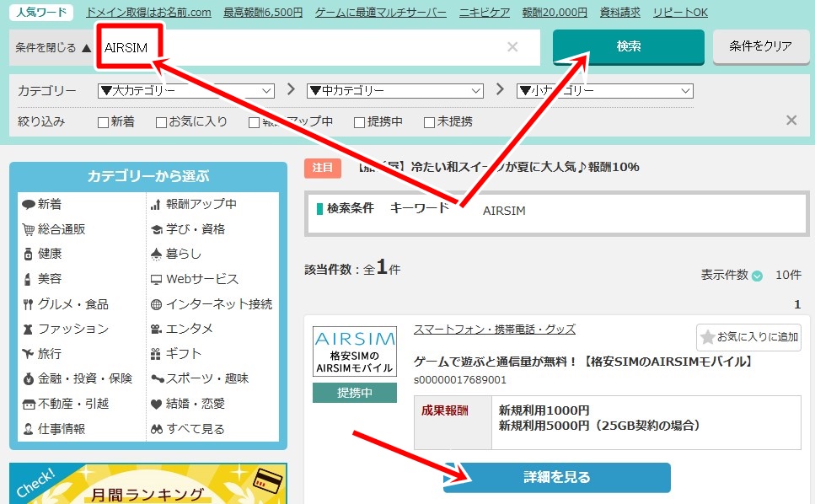This screenshot has width=815, height=504.
Task: Open the ドメイン取得はお名前.com popular word link
Action: 148,13
